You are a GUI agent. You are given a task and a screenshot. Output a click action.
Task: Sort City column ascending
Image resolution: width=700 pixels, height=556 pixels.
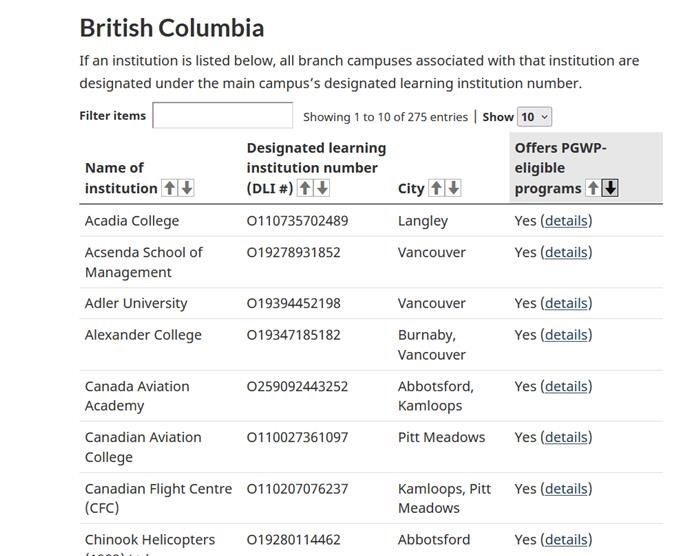tap(436, 188)
